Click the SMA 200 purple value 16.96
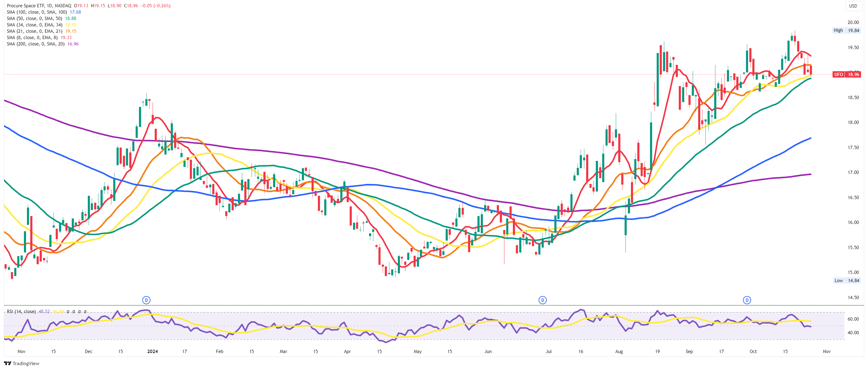The height and width of the screenshot is (370, 868). click(73, 44)
